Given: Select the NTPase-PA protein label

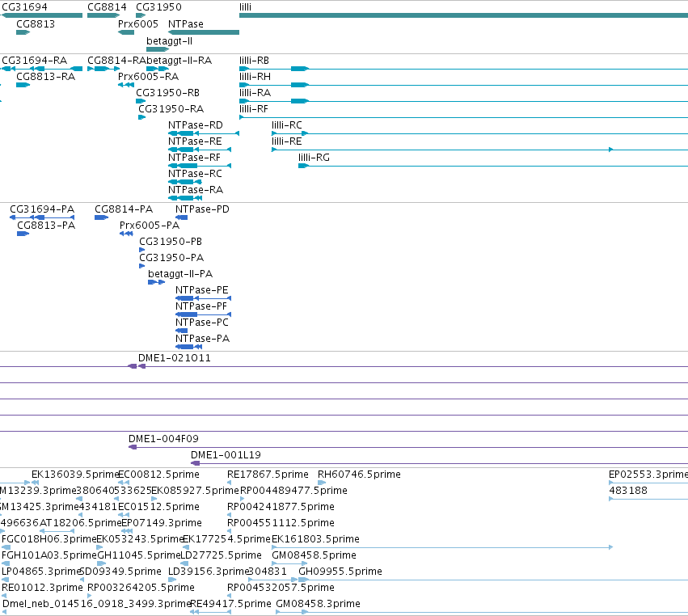Looking at the screenshot, I should click(x=203, y=338).
